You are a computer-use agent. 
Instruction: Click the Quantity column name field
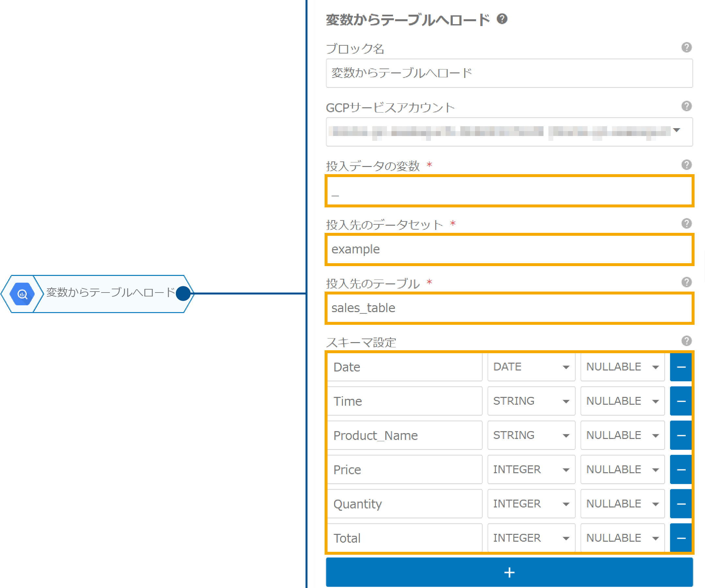point(405,504)
